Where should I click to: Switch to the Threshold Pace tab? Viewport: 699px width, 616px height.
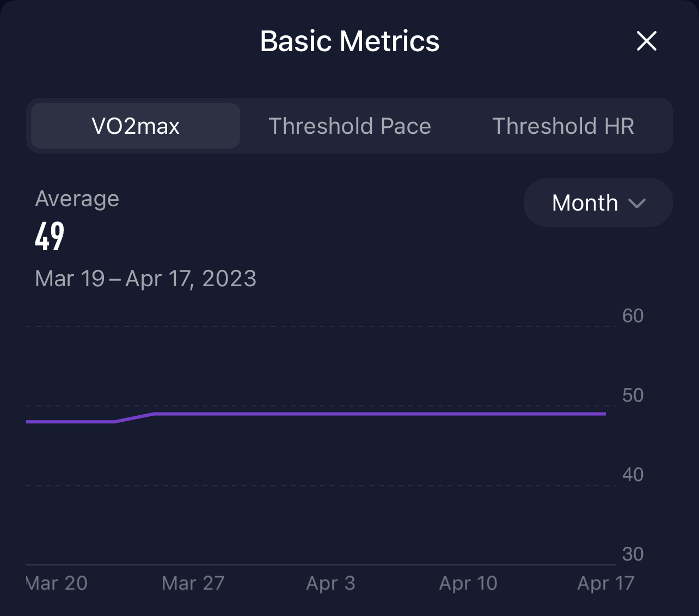click(349, 126)
